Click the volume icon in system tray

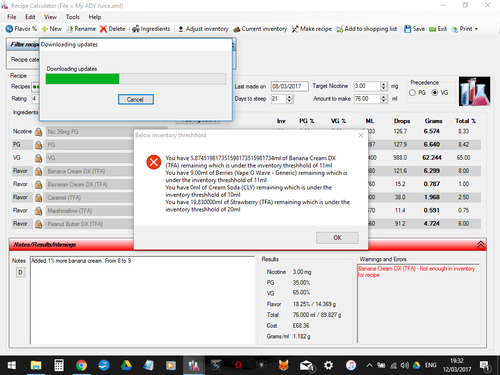(405, 365)
